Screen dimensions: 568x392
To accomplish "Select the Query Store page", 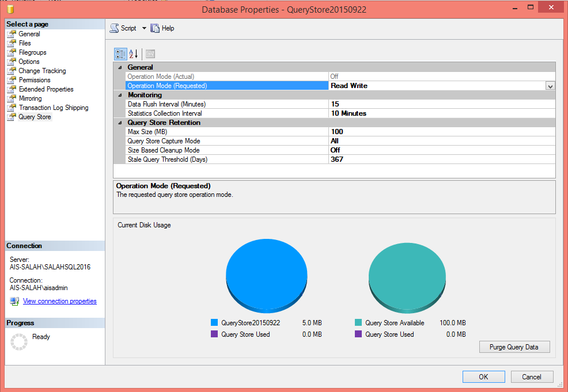I will click(x=35, y=116).
